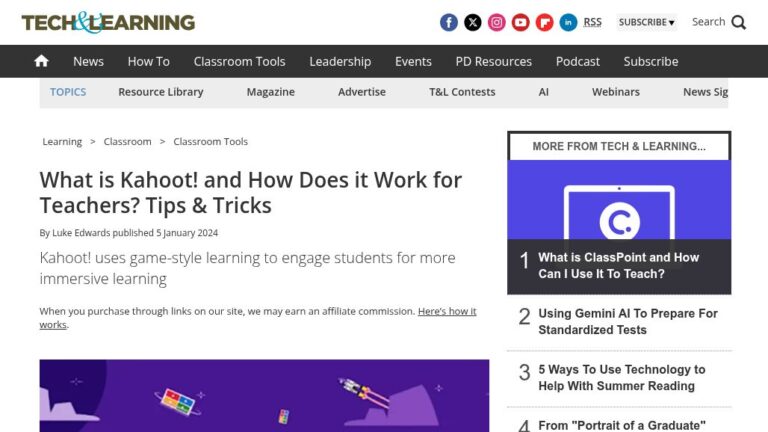Select AI in topics bar
This screenshot has width=768, height=432.
click(x=543, y=92)
